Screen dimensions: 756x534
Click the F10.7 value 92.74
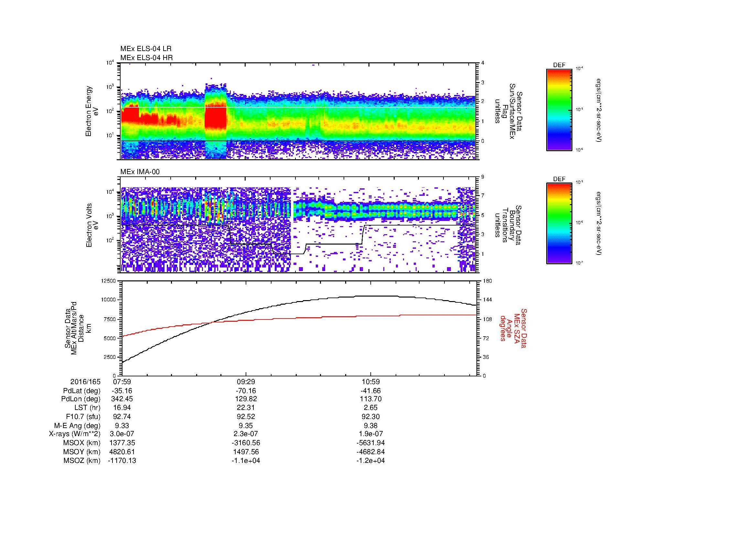pyautogui.click(x=122, y=416)
